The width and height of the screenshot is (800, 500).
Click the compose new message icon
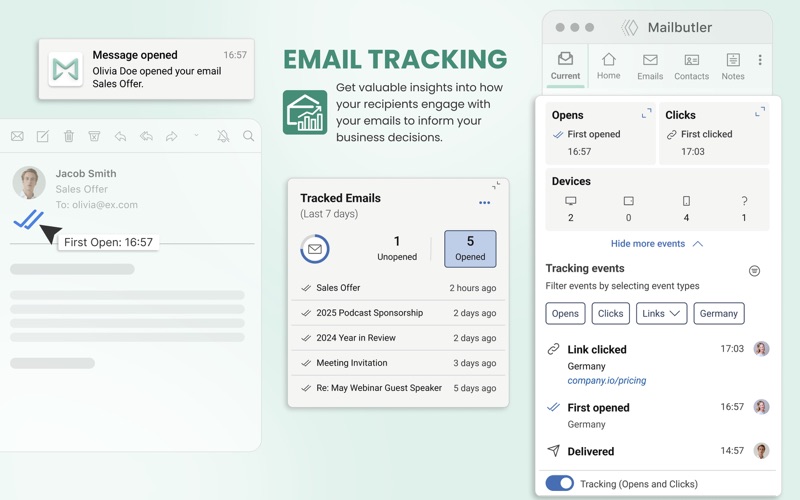43,136
